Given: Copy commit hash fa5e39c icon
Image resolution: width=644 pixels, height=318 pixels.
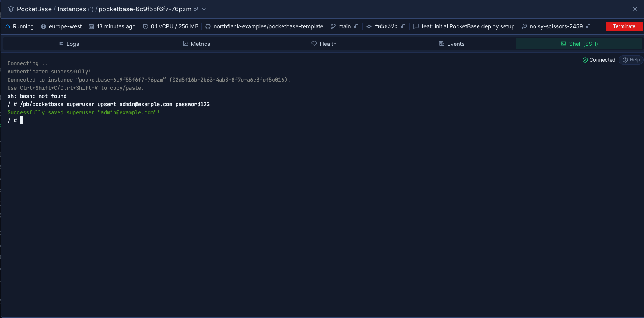Looking at the screenshot, I should [x=403, y=26].
